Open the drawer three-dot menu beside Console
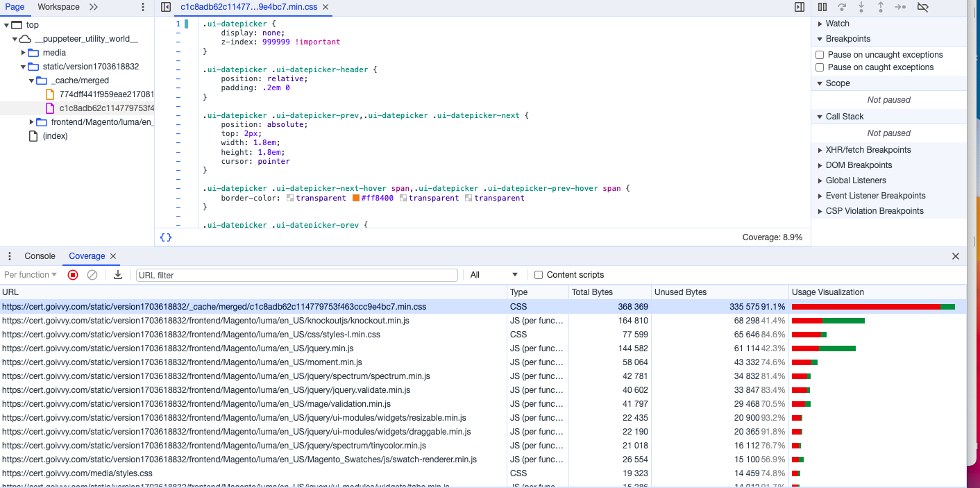The height and width of the screenshot is (488, 980). pos(10,256)
